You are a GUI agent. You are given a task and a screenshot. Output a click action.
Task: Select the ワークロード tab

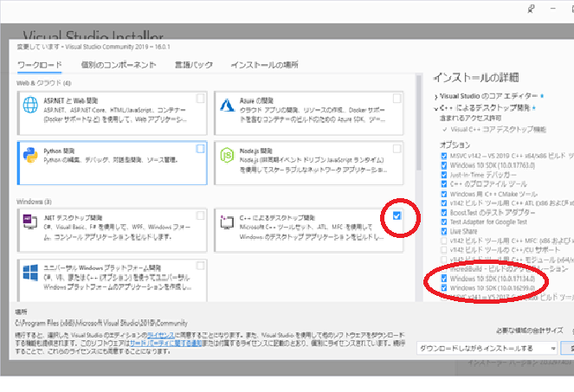(x=40, y=65)
